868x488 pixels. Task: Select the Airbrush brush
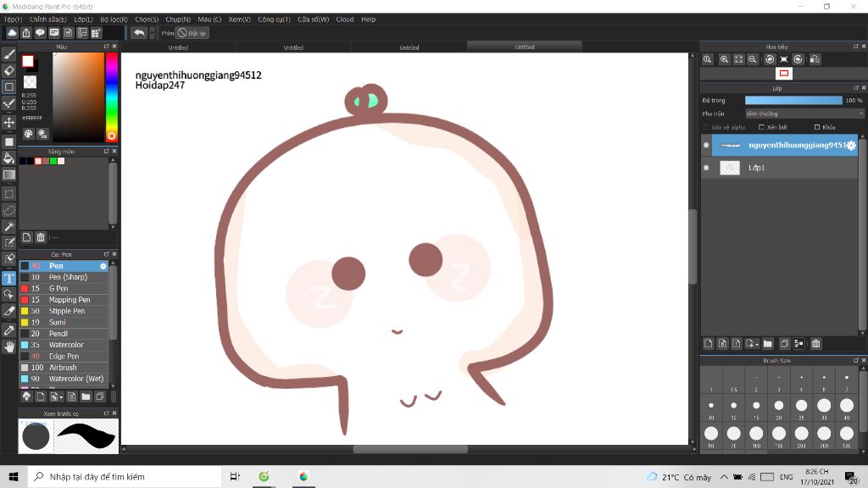tap(64, 368)
